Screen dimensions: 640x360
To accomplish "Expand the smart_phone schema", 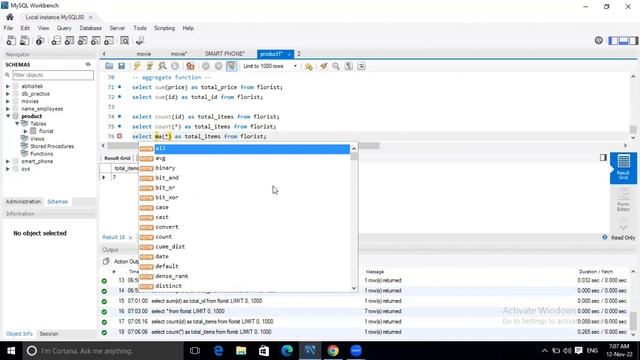I will point(8,162).
